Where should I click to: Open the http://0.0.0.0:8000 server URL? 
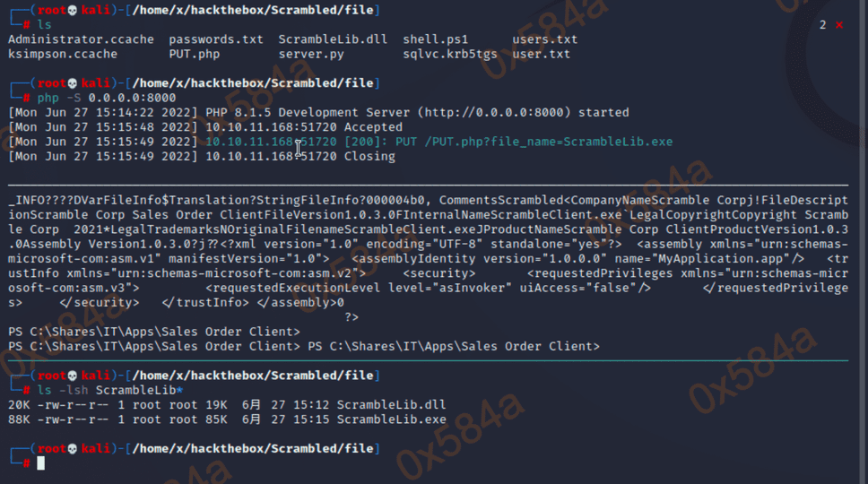(494, 112)
